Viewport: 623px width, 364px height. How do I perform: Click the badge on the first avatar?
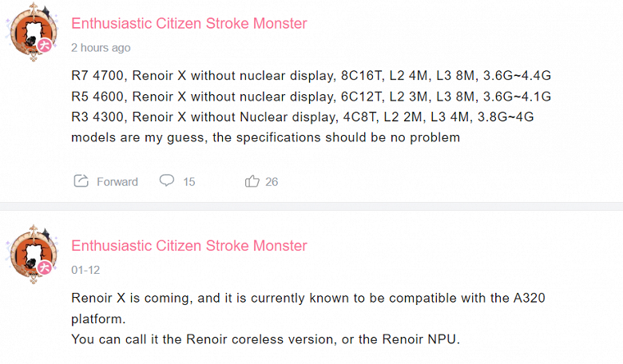click(x=46, y=48)
